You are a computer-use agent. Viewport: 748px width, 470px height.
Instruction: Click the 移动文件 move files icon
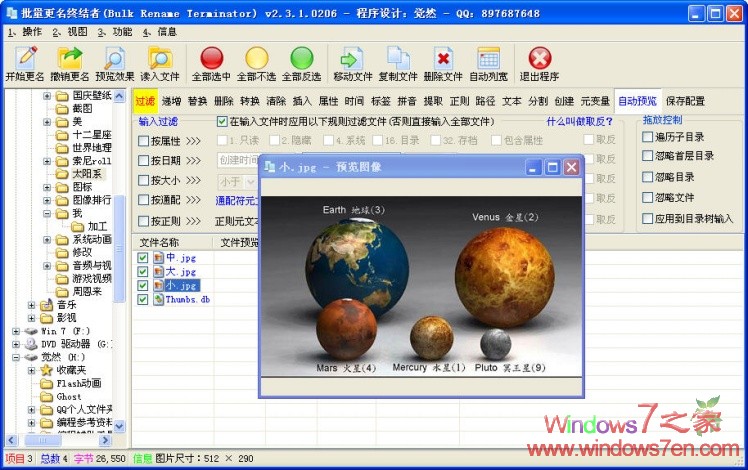(352, 58)
